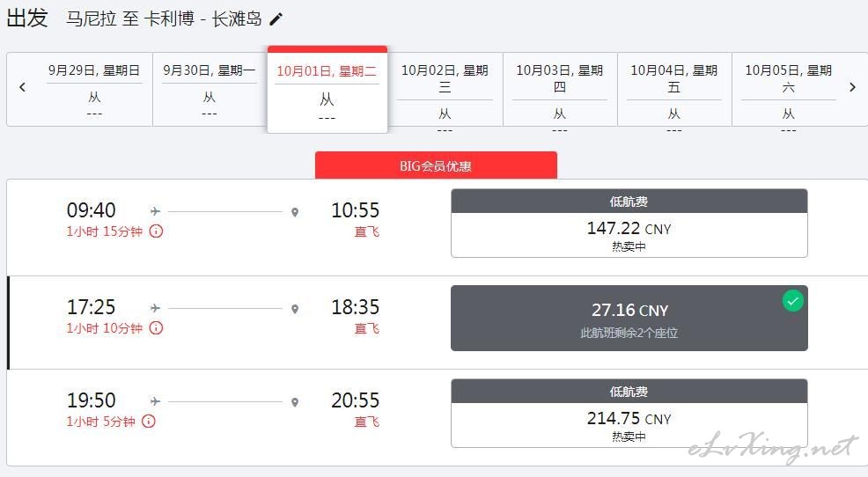Select the 214.75 CNY low fare
This screenshot has height=477, width=868.
click(x=629, y=413)
